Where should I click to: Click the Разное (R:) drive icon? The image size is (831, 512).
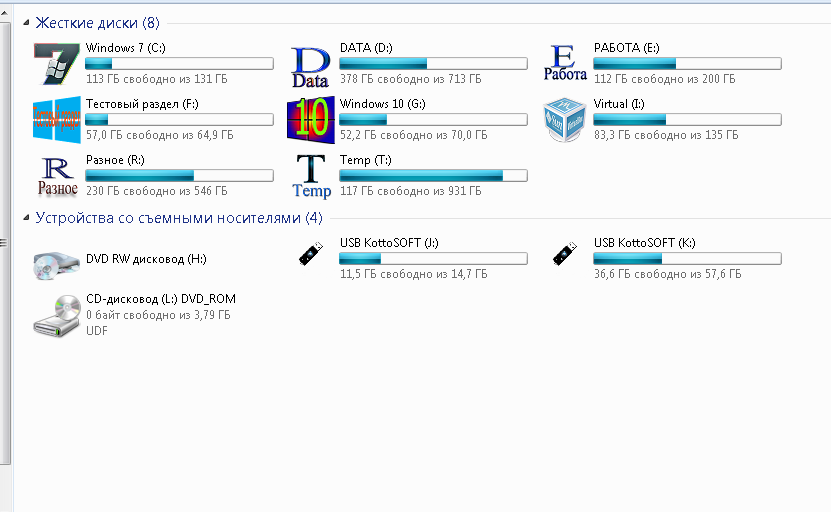pos(56,176)
